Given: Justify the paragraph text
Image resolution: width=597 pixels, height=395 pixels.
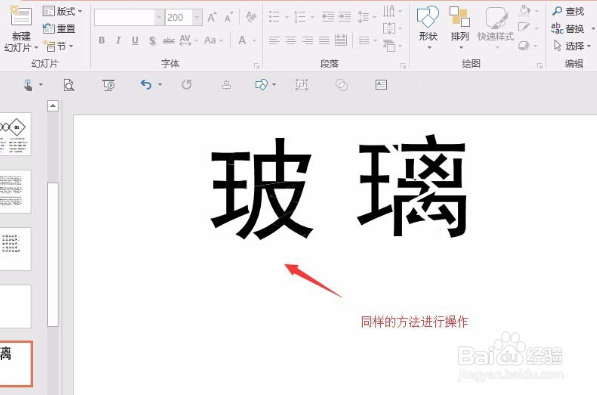Looking at the screenshot, I should coord(324,40).
